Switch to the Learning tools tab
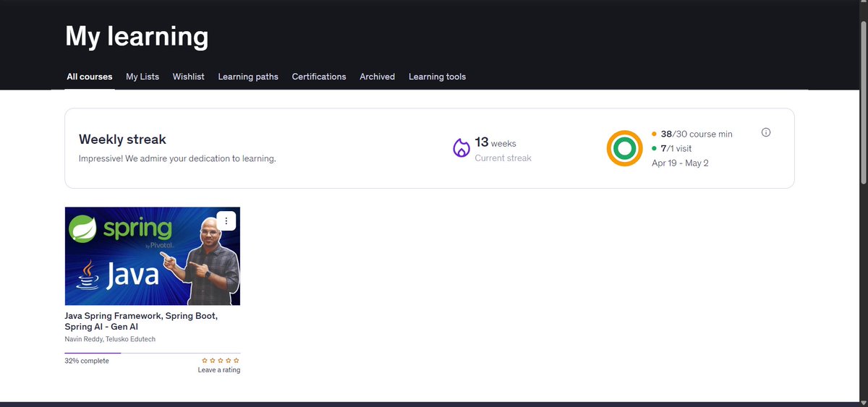This screenshot has width=868, height=407. click(x=437, y=77)
